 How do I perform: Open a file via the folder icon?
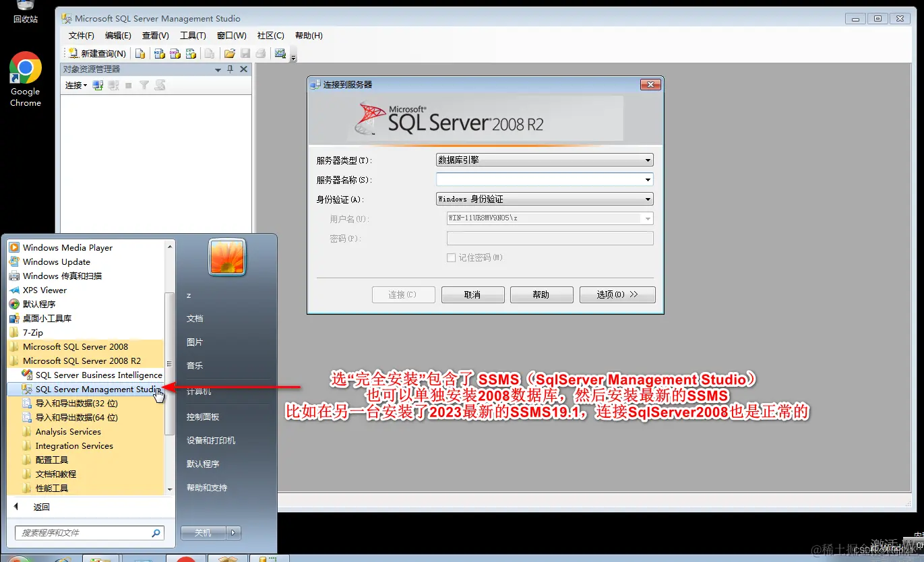(x=229, y=53)
